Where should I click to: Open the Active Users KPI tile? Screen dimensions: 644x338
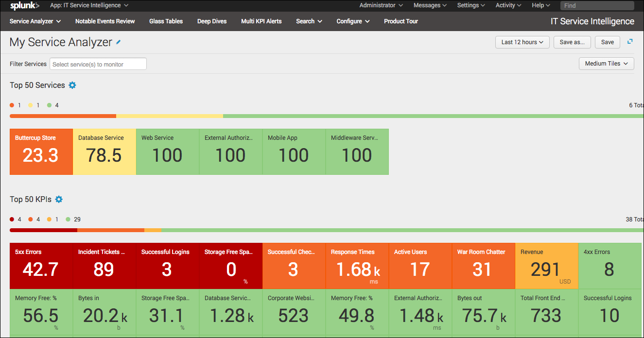(420, 266)
